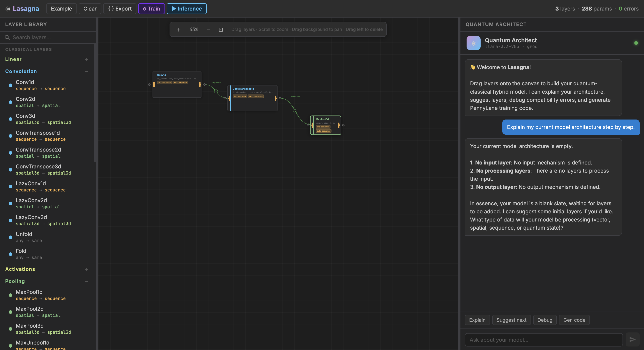644x350 pixels.
Task: Collapse the Pooling layer category
Action: 87,281
